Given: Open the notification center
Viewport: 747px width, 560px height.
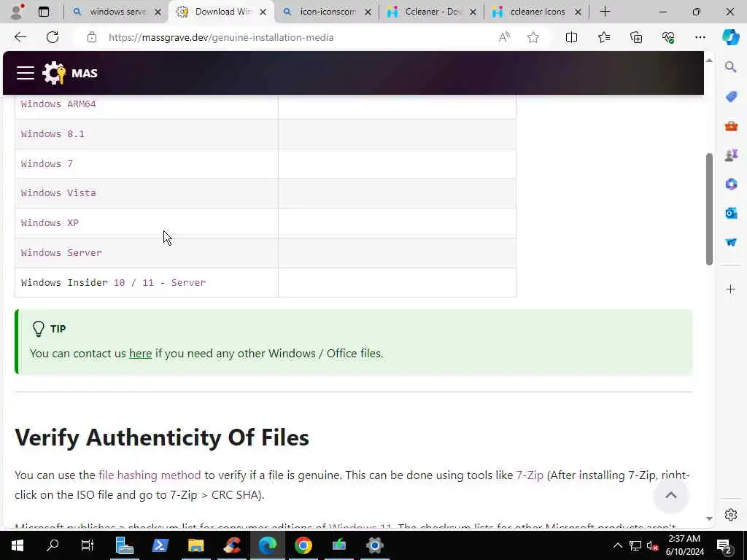Looking at the screenshot, I should [x=724, y=545].
